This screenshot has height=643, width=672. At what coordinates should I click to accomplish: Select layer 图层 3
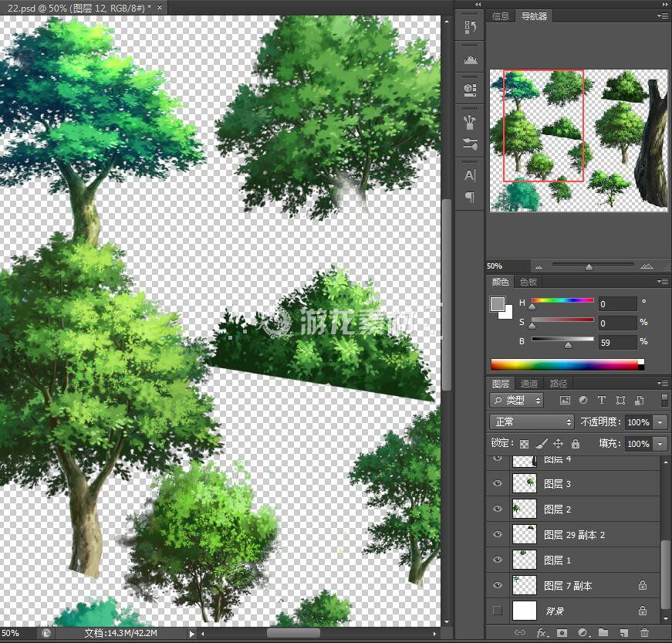(x=572, y=483)
